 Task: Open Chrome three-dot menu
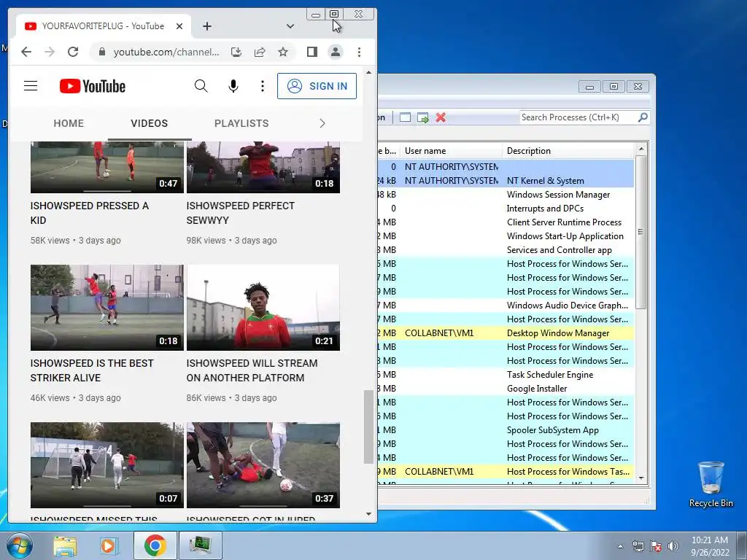[x=359, y=52]
